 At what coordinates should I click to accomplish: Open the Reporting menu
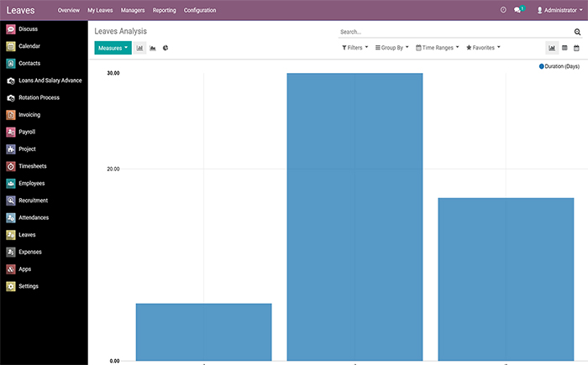point(164,10)
